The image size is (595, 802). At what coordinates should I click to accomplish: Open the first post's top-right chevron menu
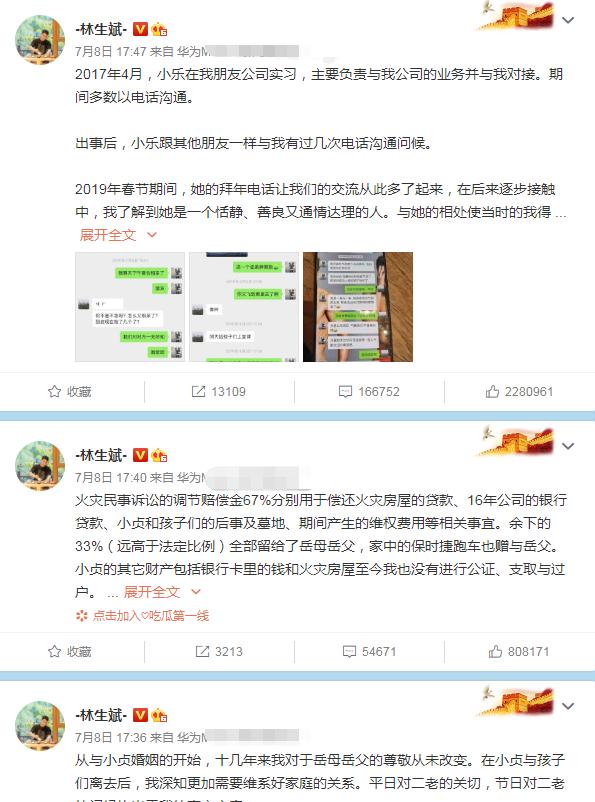(x=568, y=20)
